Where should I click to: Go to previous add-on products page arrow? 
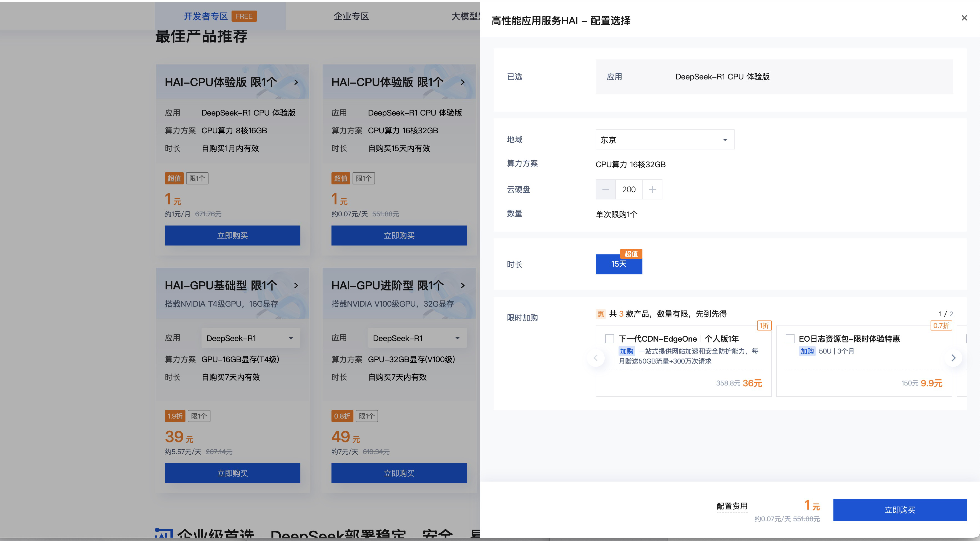tap(596, 358)
